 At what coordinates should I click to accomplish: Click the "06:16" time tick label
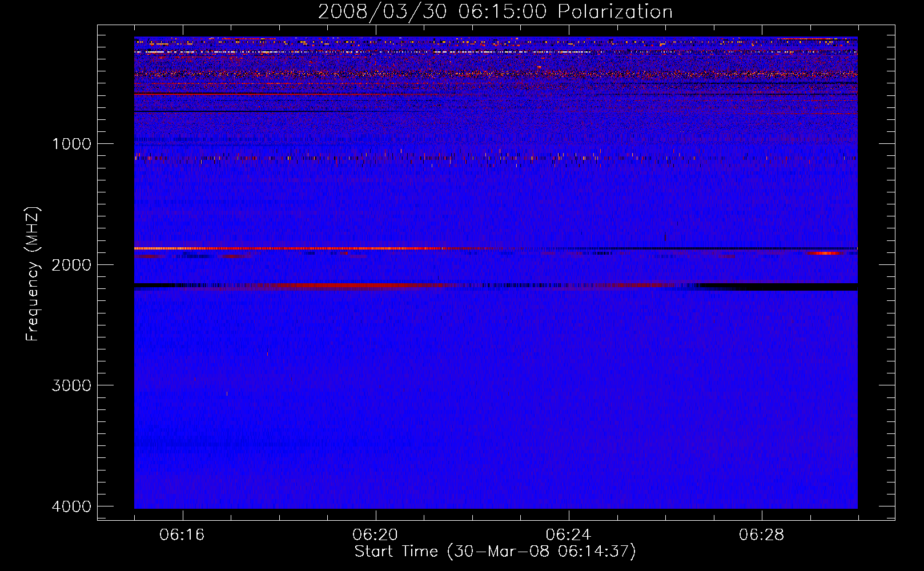[182, 535]
